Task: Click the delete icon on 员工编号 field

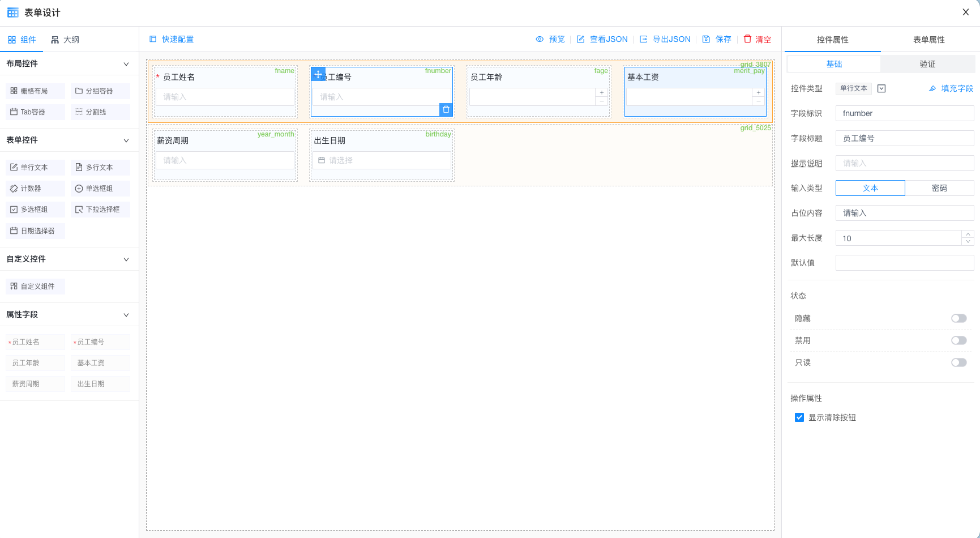Action: tap(446, 110)
